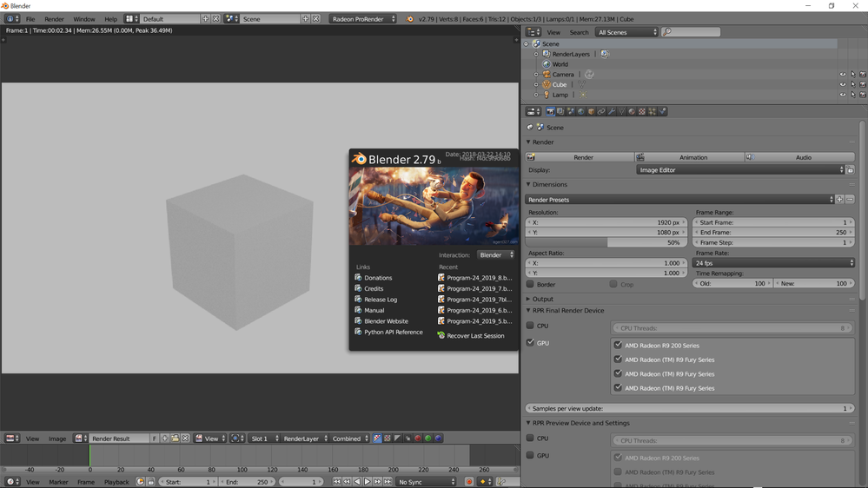Screen dimensions: 868x488
Task: Open the Material properties tab icon
Action: 632,111
